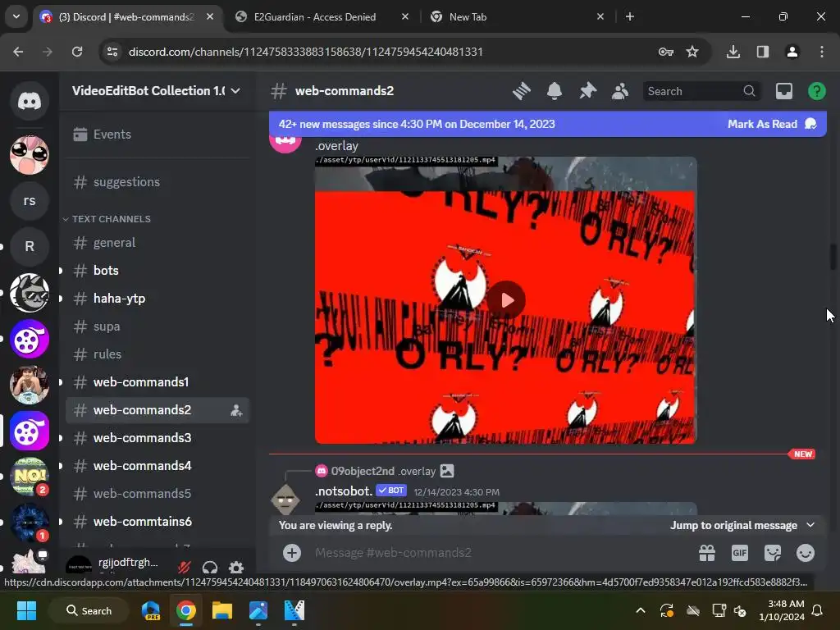Open the Chrome three-dot menu

822,52
